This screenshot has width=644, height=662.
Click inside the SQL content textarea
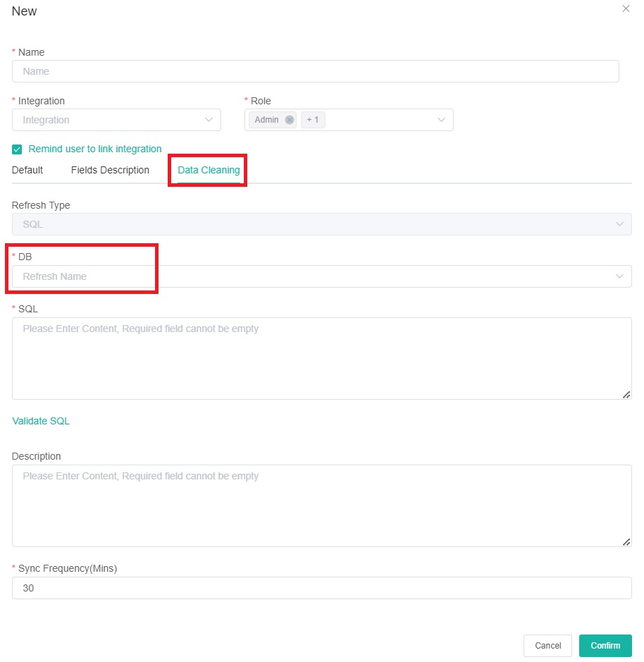[x=322, y=356]
